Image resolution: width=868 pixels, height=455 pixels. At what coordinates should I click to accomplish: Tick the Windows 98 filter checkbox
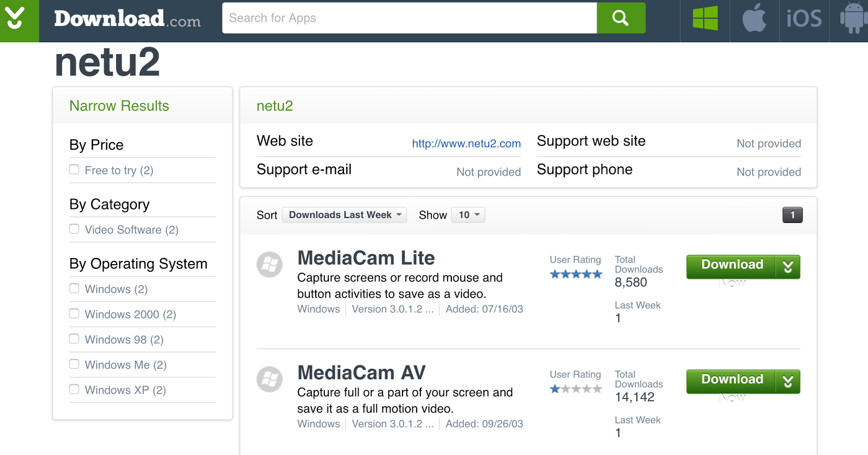pos(74,338)
